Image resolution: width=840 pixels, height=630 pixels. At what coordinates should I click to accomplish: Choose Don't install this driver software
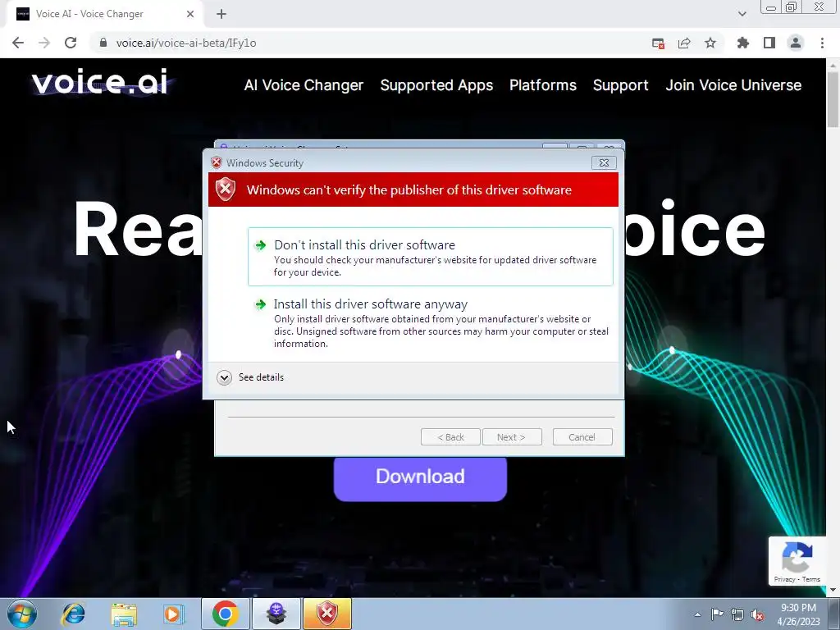point(430,257)
